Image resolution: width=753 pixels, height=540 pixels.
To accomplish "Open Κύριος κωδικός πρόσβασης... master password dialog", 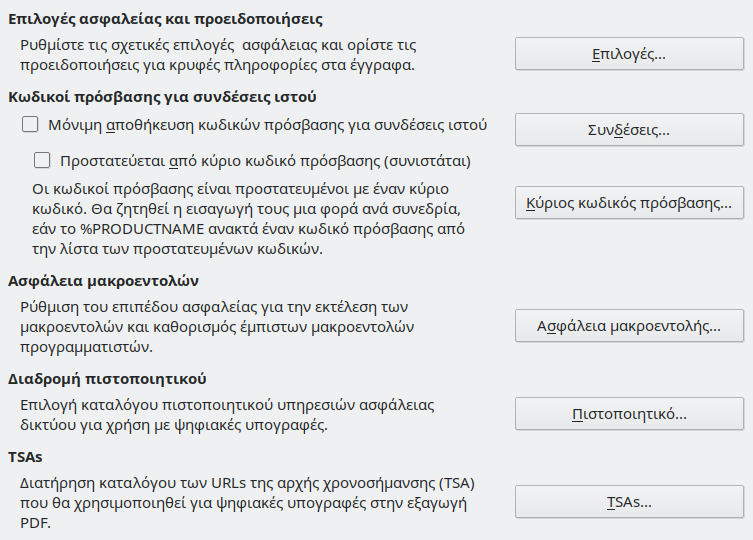I will pyautogui.click(x=629, y=202).
